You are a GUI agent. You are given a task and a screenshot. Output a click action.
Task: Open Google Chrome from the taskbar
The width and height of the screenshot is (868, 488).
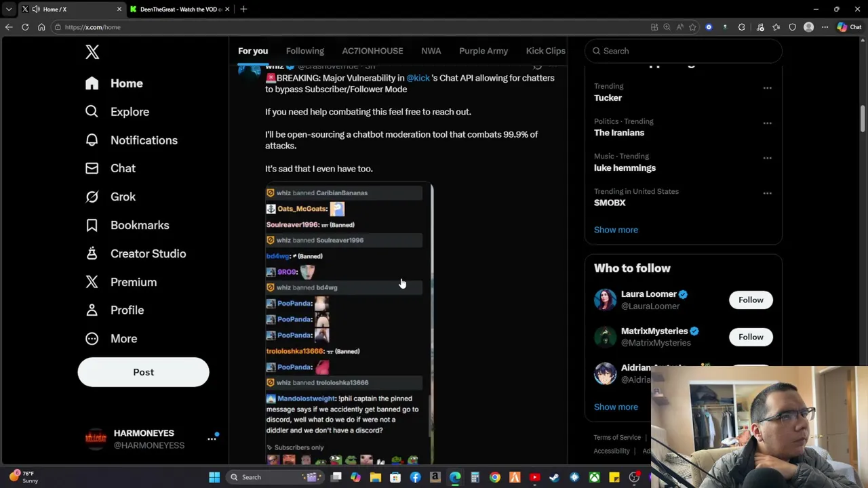[495, 477]
